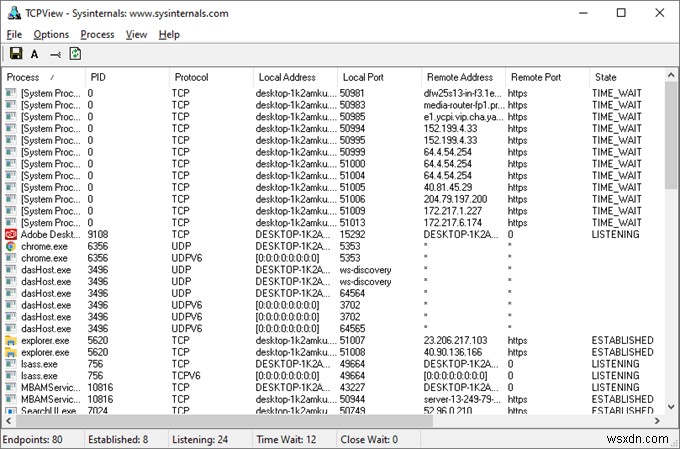Click the vertical scrollbar down arrow

pyautogui.click(x=671, y=407)
